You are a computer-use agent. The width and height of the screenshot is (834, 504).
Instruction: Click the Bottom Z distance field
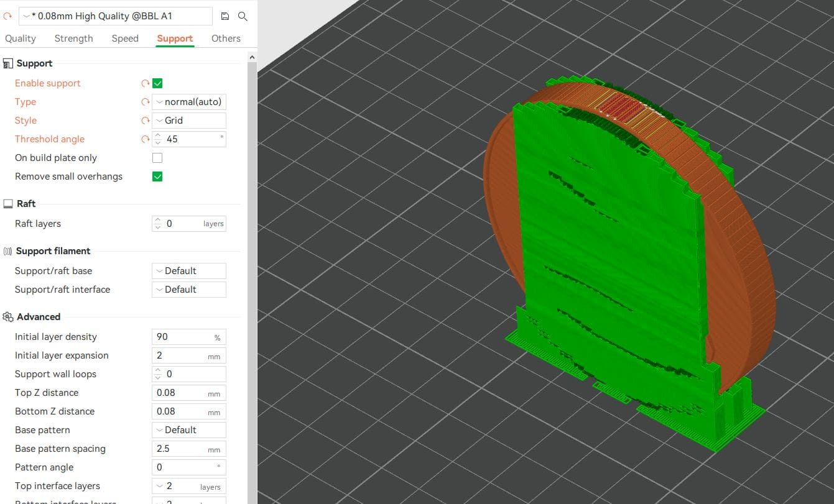189,411
